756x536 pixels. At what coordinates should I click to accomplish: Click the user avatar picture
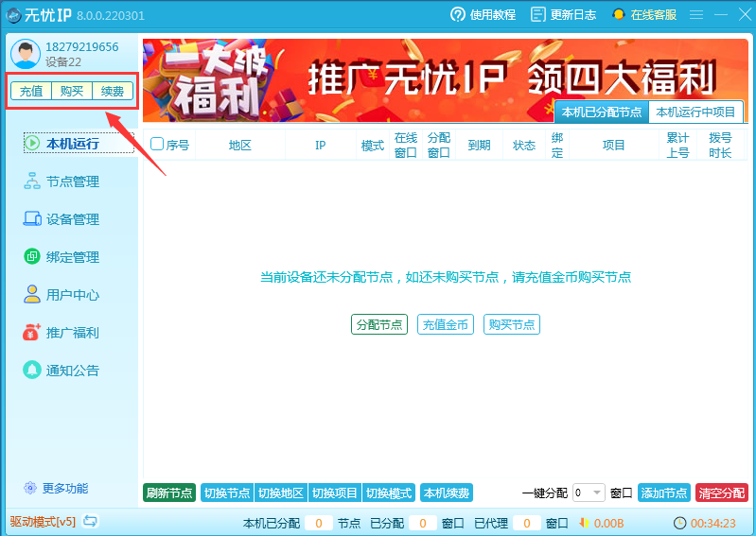pyautogui.click(x=25, y=54)
